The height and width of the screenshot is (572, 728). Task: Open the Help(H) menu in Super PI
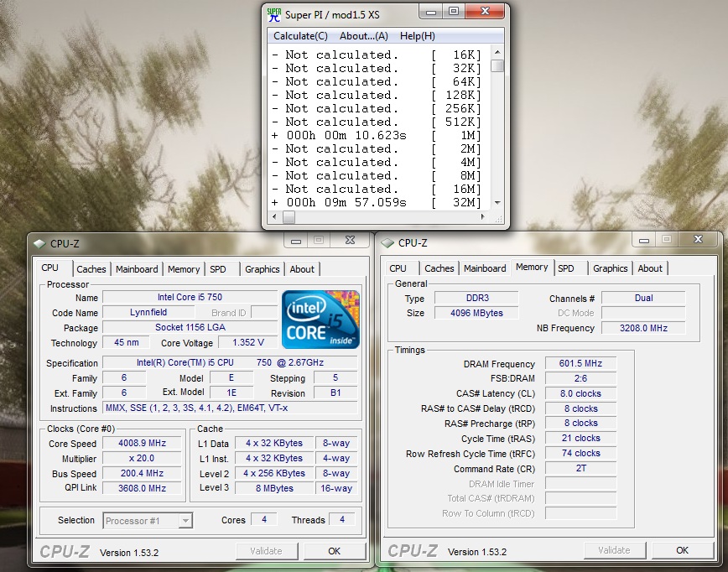click(x=418, y=36)
